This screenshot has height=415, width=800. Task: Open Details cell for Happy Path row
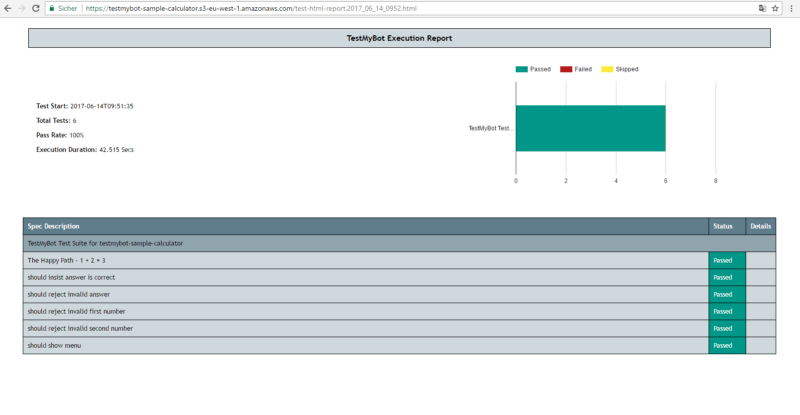click(x=761, y=260)
